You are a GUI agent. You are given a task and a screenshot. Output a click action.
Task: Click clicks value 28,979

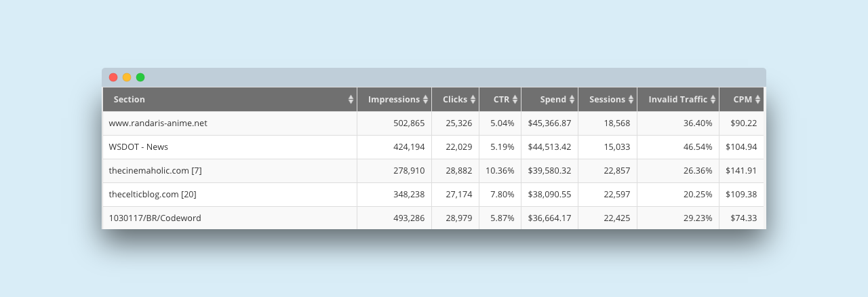point(459,218)
